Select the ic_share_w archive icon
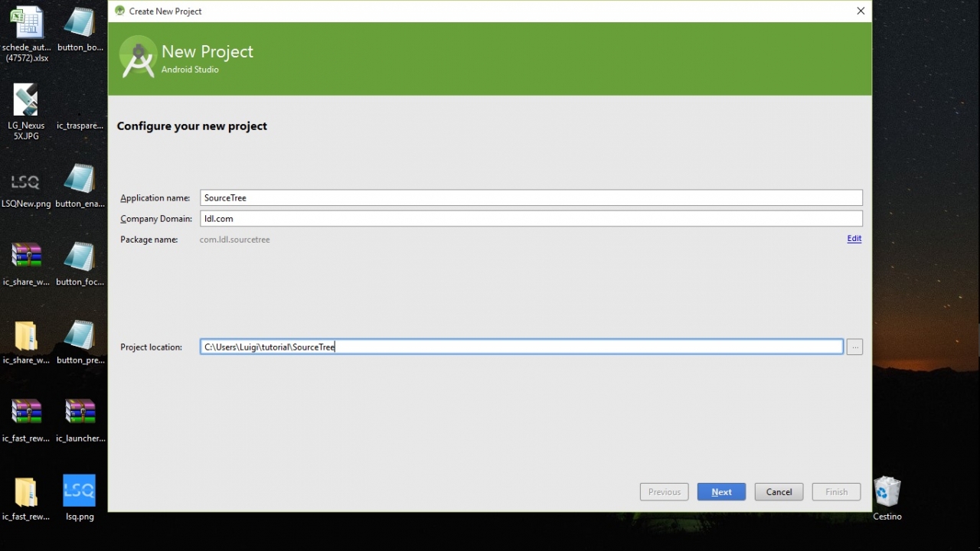The height and width of the screenshot is (551, 980). (x=27, y=264)
